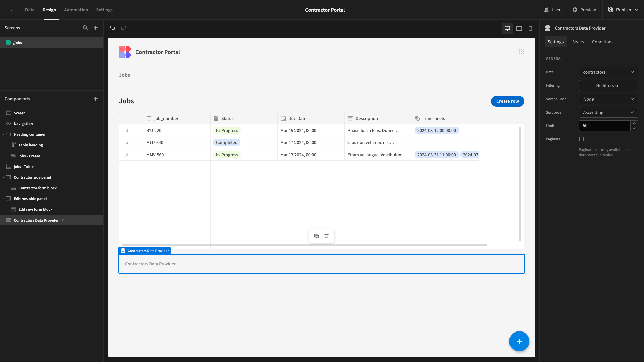The image size is (644, 362).
Task: Toggle the Paginate checkbox
Action: click(x=581, y=139)
